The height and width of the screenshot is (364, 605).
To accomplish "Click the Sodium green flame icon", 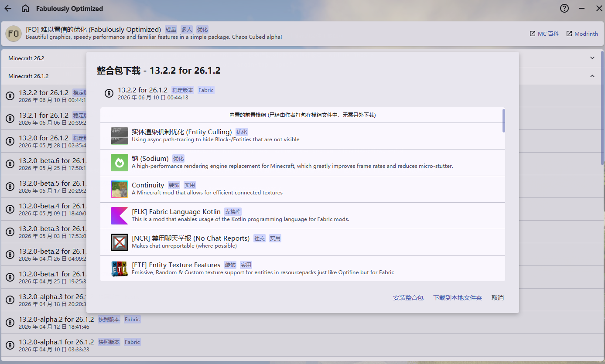I will (x=120, y=162).
